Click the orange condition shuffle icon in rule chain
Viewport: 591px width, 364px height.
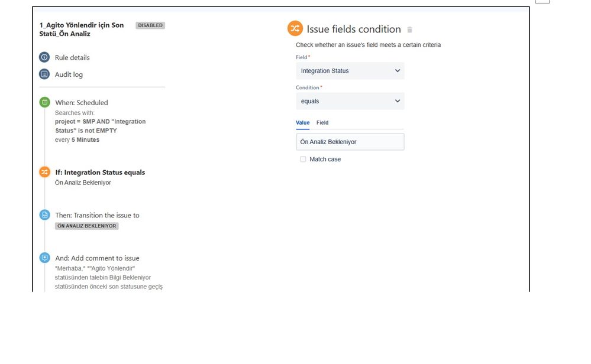[44, 172]
